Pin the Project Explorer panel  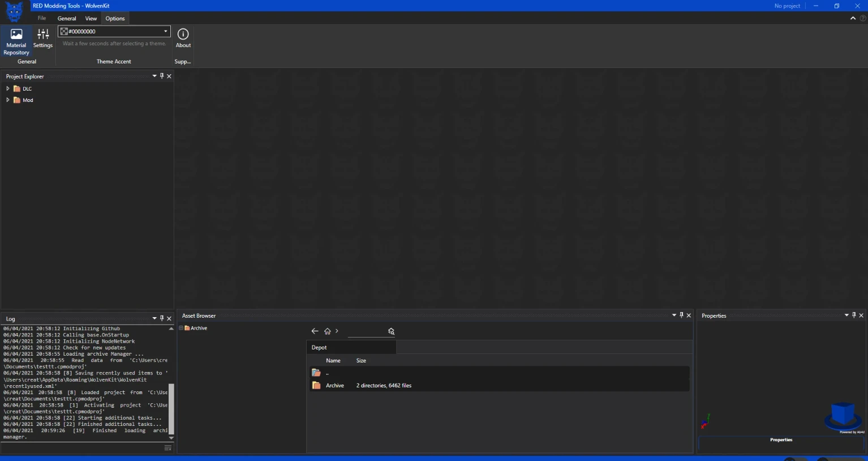click(162, 76)
